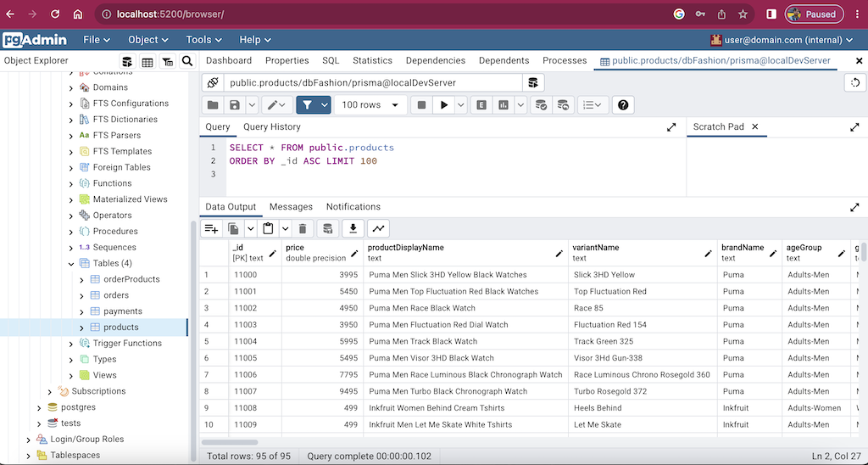Select the payments table in tree
Image resolution: width=868 pixels, height=465 pixels.
coord(123,311)
